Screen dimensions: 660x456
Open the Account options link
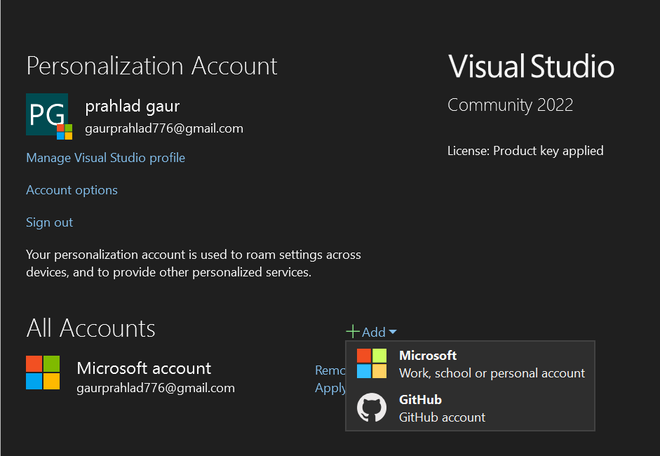(x=72, y=190)
